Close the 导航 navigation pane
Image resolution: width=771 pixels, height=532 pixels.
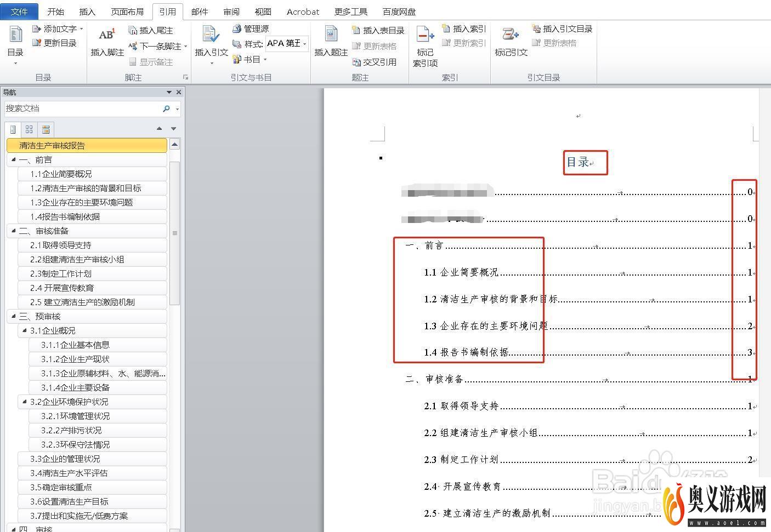179,92
